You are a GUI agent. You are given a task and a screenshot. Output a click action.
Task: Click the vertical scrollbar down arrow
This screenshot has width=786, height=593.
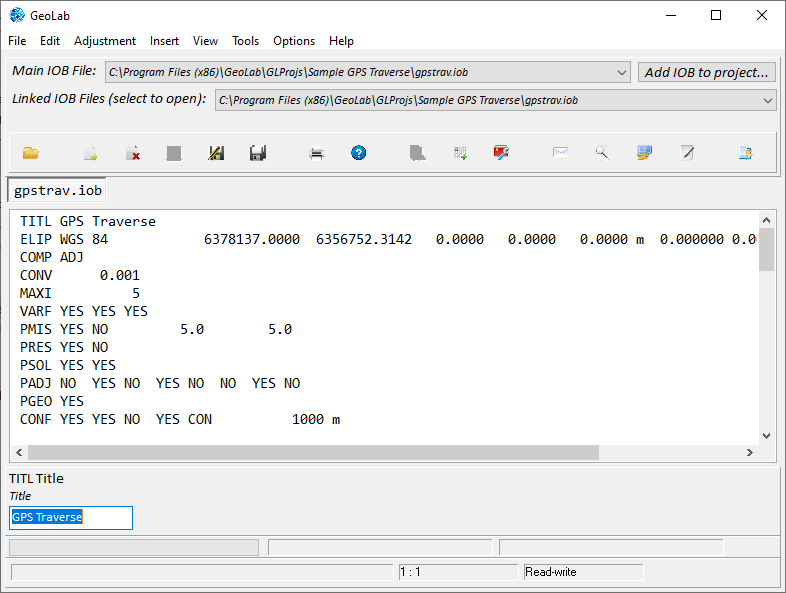[766, 436]
